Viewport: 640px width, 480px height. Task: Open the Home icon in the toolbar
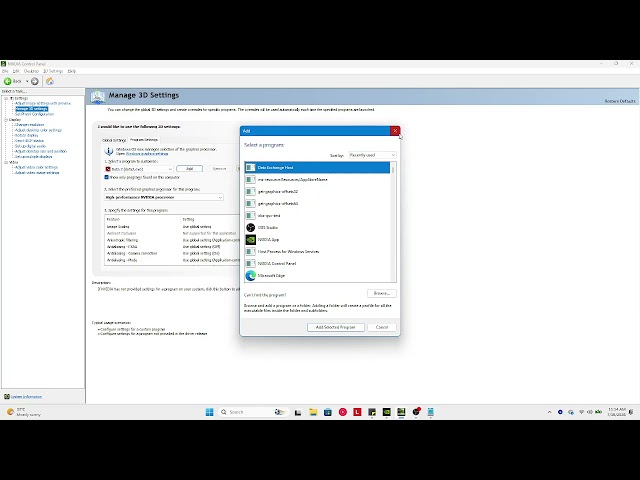click(x=50, y=81)
